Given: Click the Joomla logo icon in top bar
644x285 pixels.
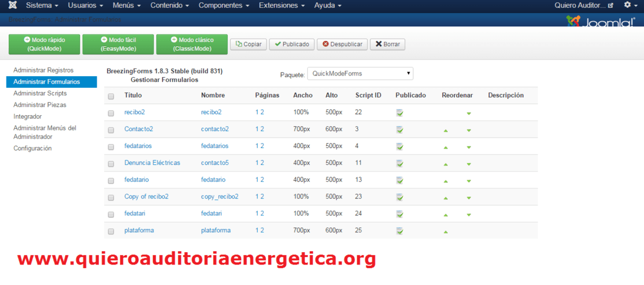Looking at the screenshot, I should click(13, 6).
